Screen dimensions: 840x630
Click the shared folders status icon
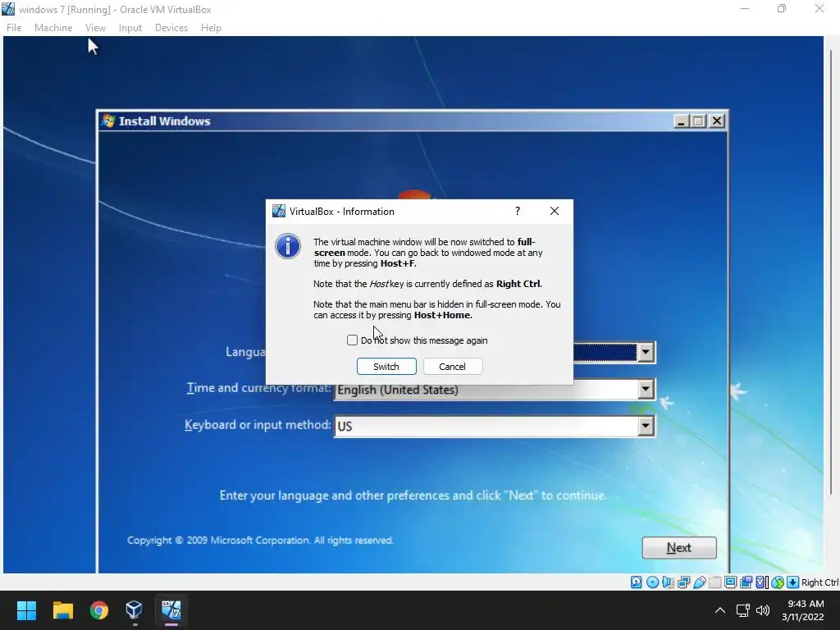(x=714, y=582)
